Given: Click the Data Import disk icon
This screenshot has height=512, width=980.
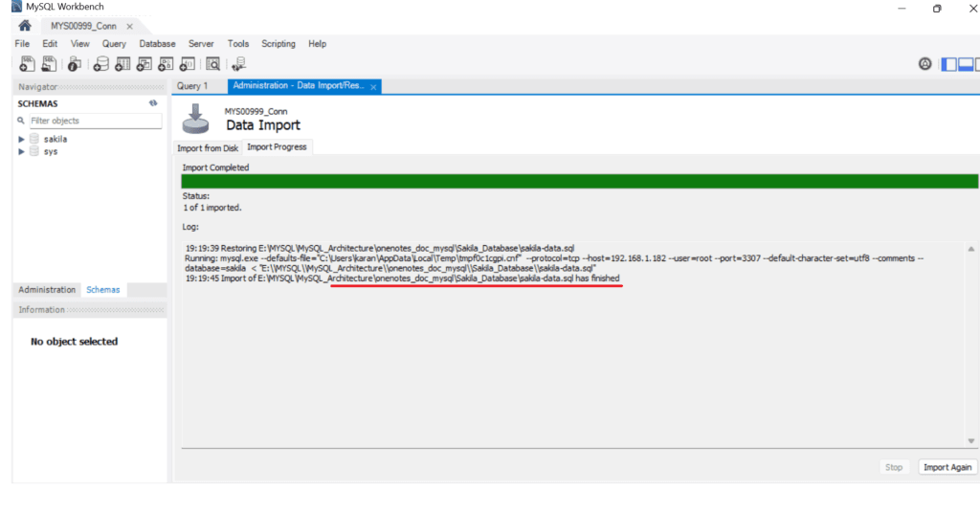Looking at the screenshot, I should coord(195,119).
